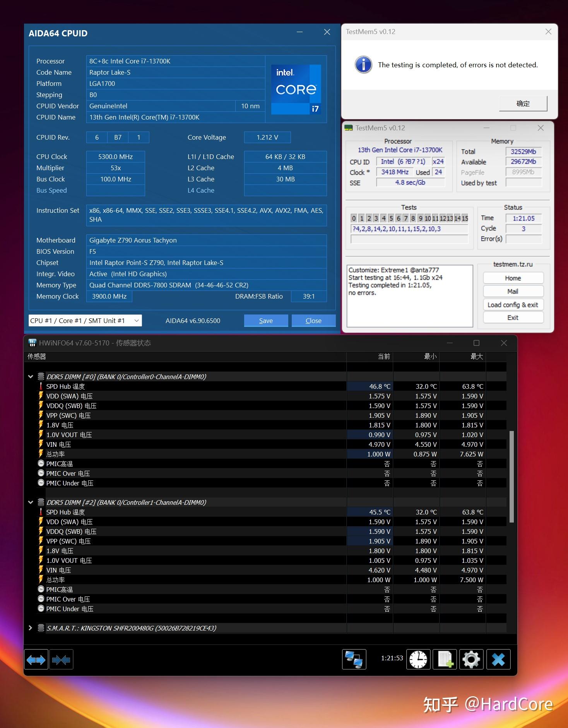Viewport: 568px width, 728px height.
Task: Click DIMM #2 memory chip icon
Action: click(x=41, y=502)
